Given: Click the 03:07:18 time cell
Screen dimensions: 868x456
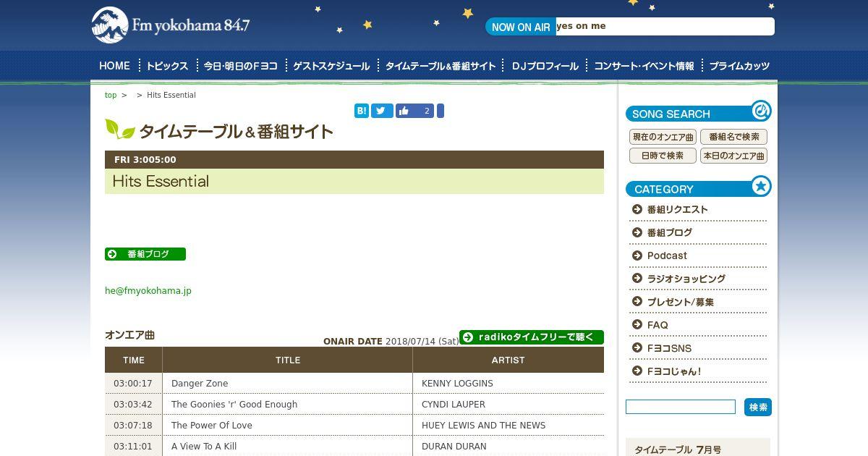Looking at the screenshot, I should click(x=133, y=426).
